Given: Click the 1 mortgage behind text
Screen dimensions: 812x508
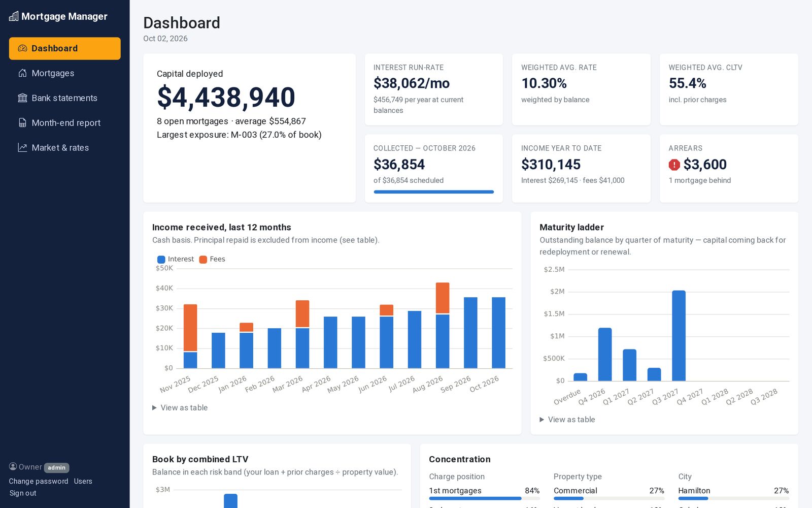Looking at the screenshot, I should (700, 180).
